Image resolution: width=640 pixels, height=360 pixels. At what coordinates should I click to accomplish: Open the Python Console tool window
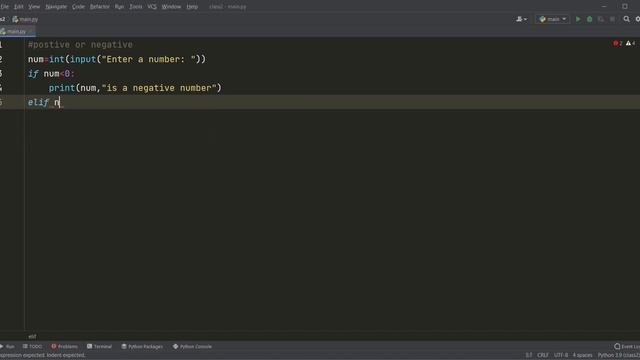(192, 347)
